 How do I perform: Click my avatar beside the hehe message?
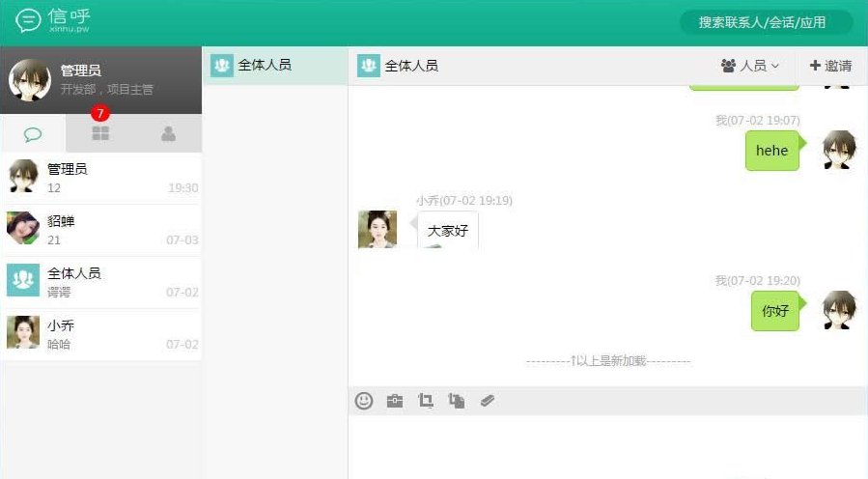[839, 150]
